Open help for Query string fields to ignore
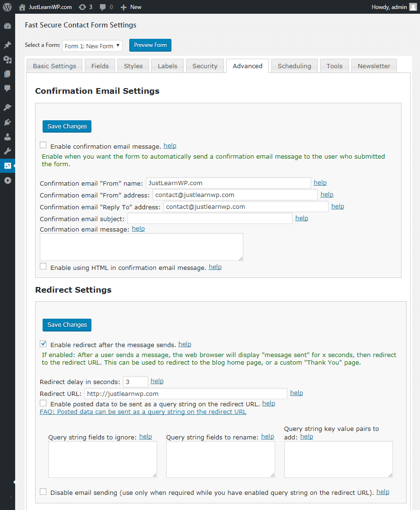420x510 pixels. click(x=145, y=437)
